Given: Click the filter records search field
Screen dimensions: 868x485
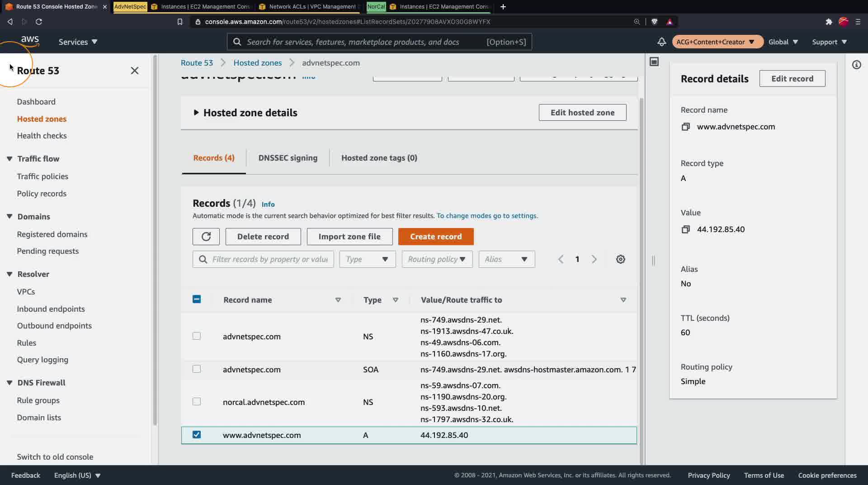Looking at the screenshot, I should coord(263,259).
